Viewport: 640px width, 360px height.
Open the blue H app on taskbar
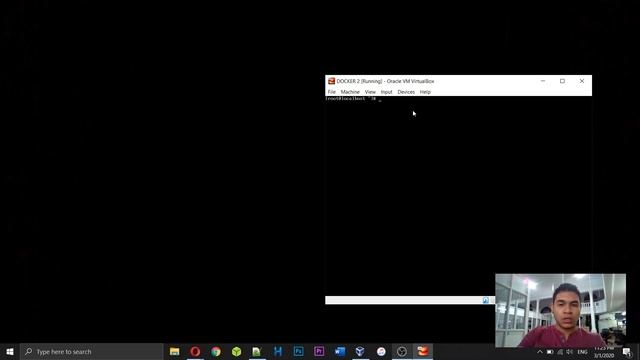tap(278, 351)
